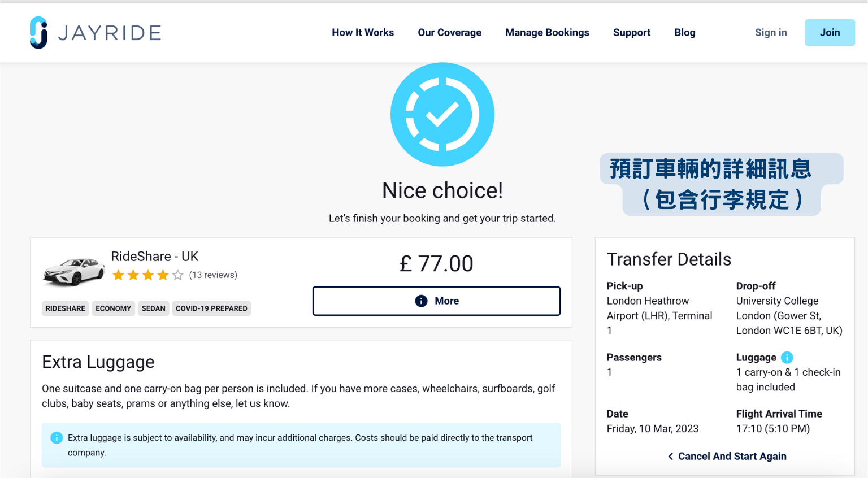Click the info icon inside More button

[421, 301]
